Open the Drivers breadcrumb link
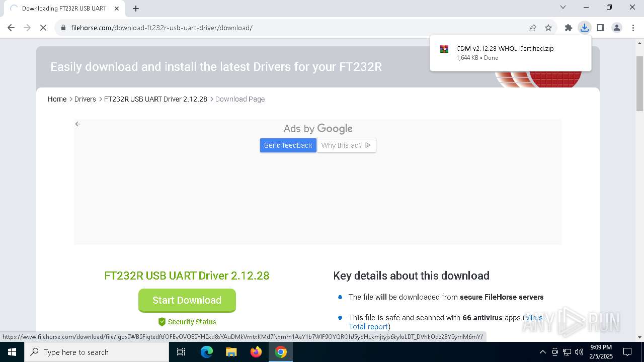Viewport: 644px width, 362px height. pos(85,99)
